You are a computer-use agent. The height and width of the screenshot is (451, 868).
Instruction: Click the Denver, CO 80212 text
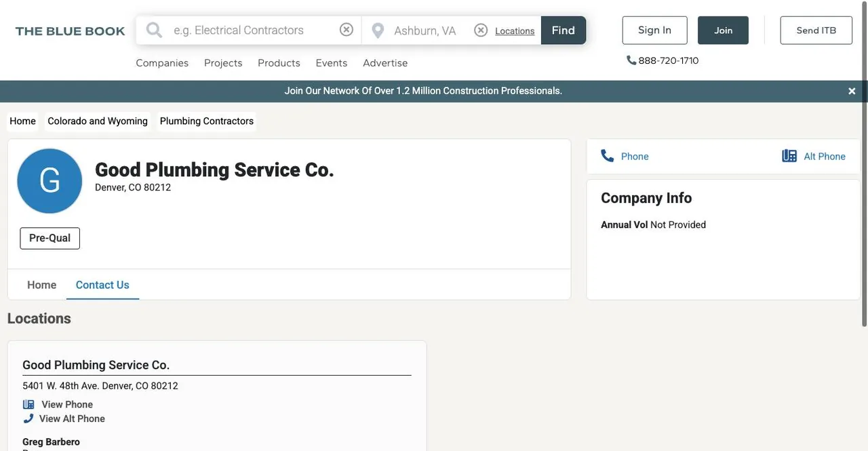pyautogui.click(x=133, y=187)
